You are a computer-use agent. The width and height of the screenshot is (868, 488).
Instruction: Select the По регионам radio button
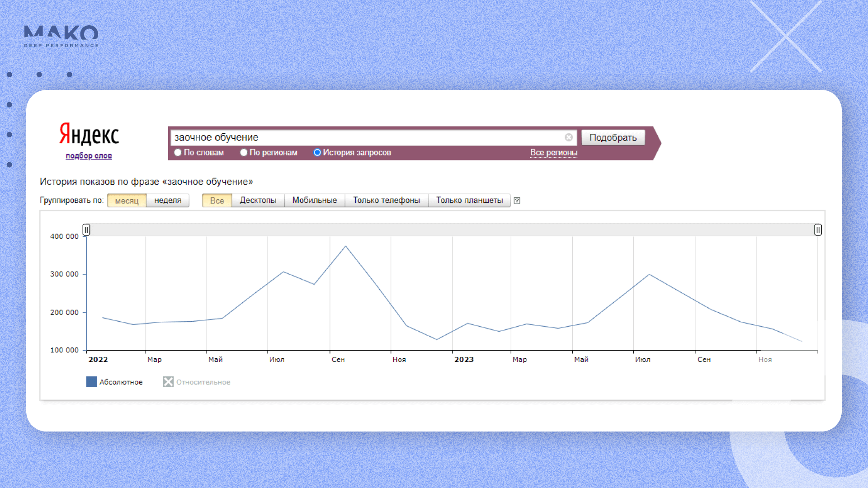point(244,152)
